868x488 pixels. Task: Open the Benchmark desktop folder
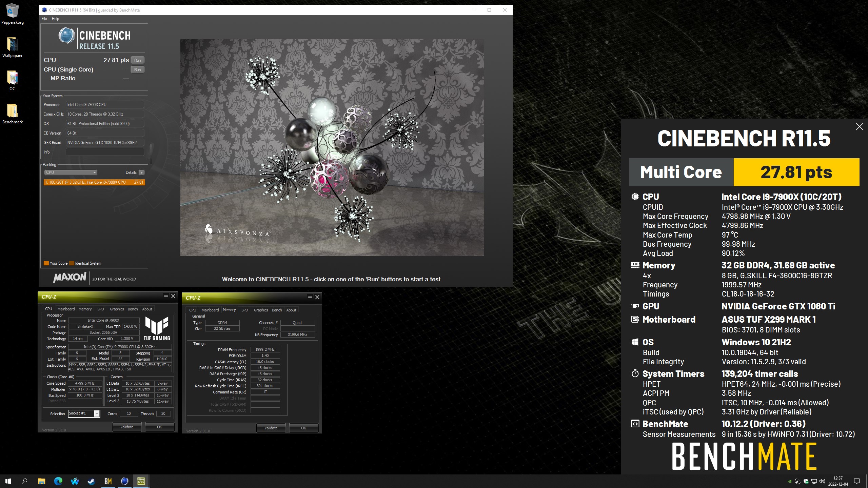(x=12, y=114)
